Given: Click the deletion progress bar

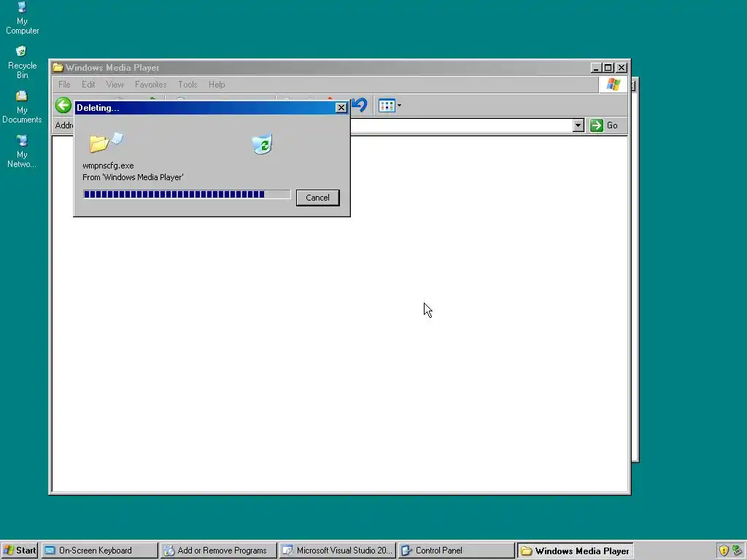Looking at the screenshot, I should tap(186, 194).
